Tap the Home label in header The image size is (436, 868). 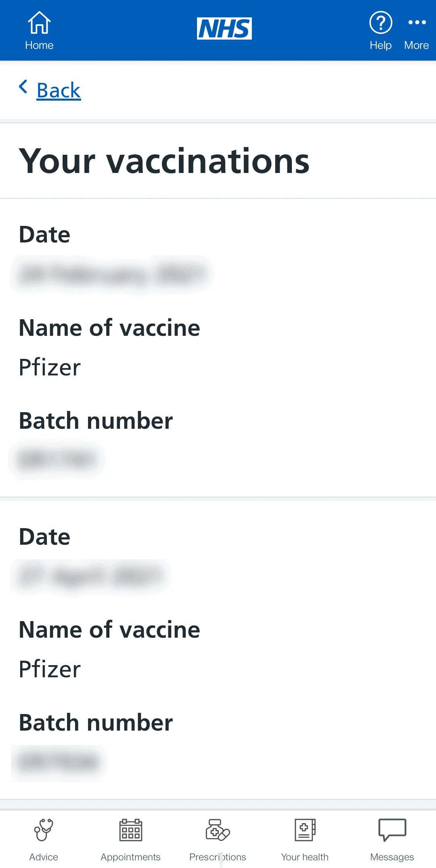(39, 45)
